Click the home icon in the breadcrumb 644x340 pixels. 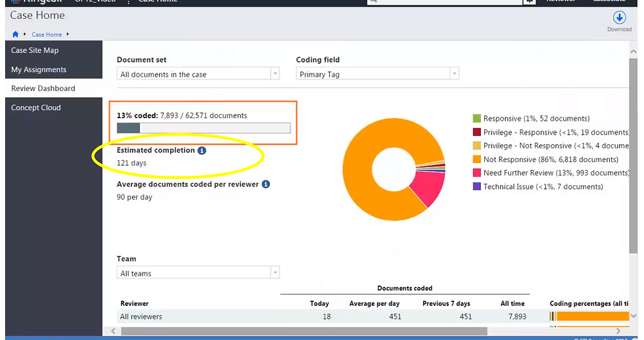pos(15,34)
